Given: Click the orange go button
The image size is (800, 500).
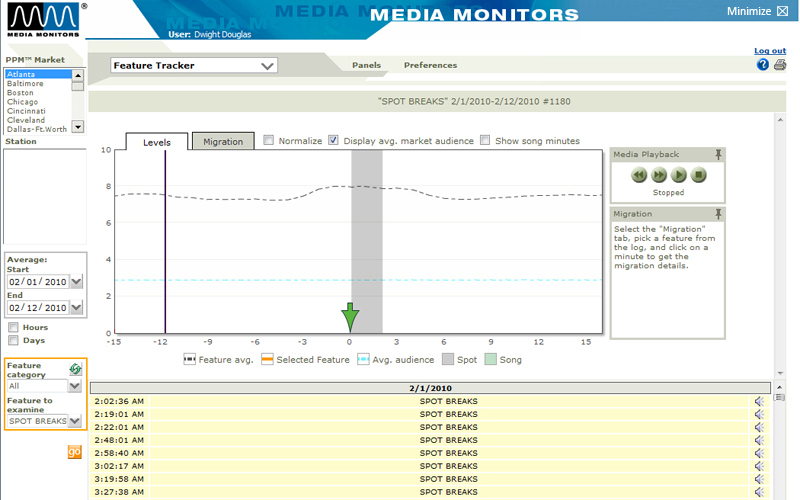Looking at the screenshot, I should (74, 452).
